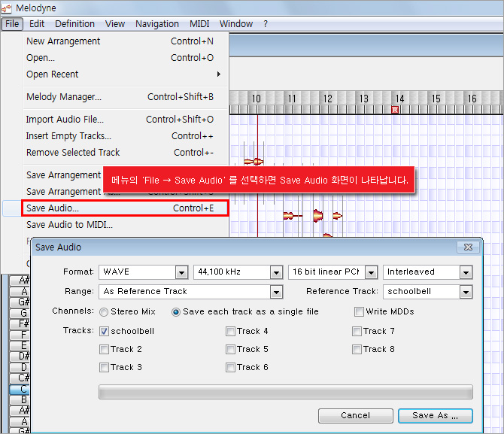504x434 pixels.
Task: Click the Cancel button
Action: click(x=356, y=416)
